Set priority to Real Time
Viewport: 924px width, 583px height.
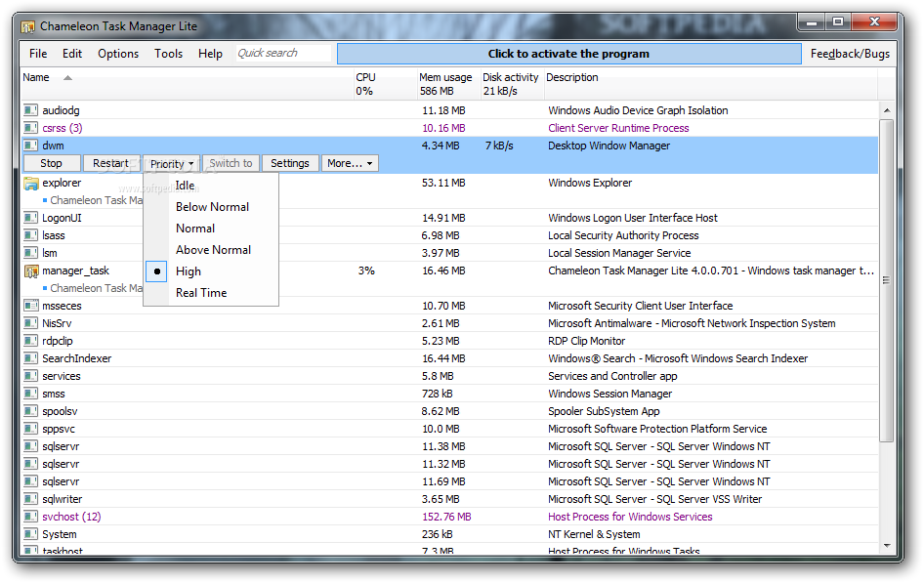pos(201,293)
